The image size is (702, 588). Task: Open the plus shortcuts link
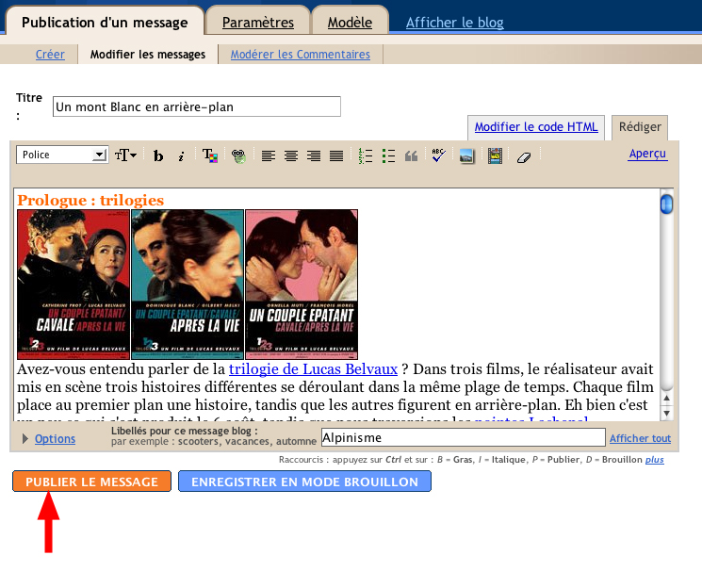654,460
